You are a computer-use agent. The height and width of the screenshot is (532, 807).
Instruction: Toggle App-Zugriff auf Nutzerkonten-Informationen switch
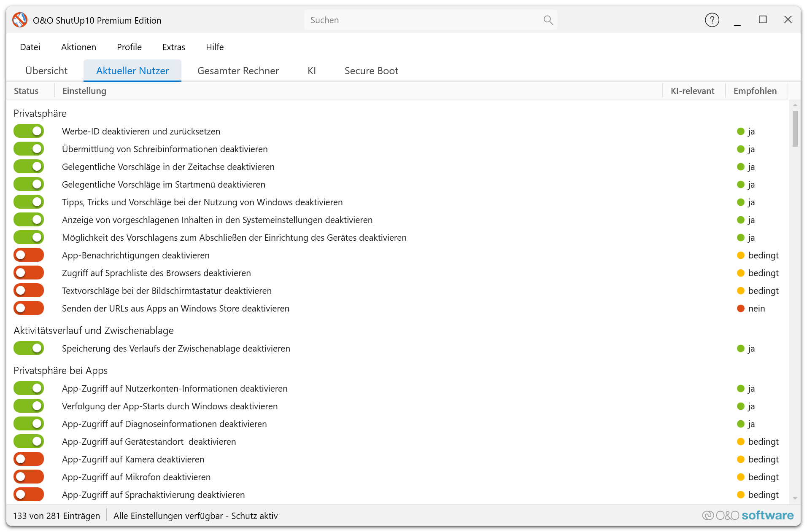pyautogui.click(x=29, y=389)
